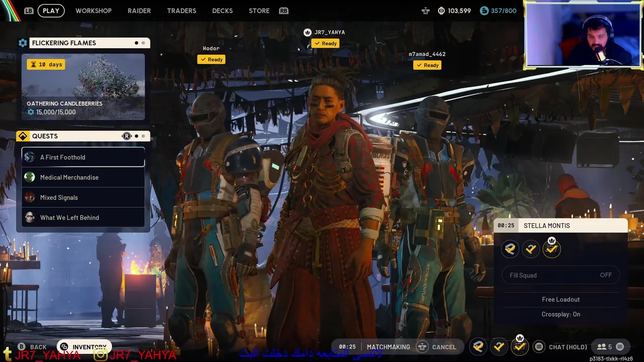
Task: Click the RB bumper icon
Action: (x=284, y=11)
